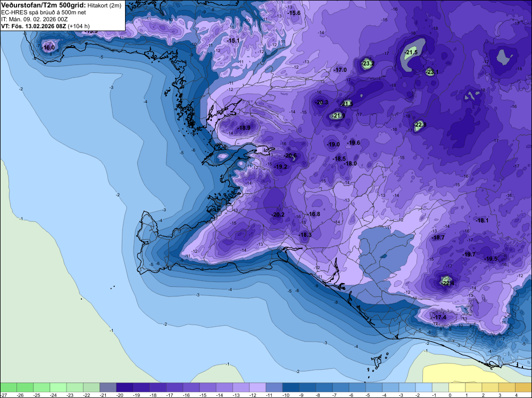Click the -20.6 temperature label
This screenshot has height=398, width=532.
(290, 156)
